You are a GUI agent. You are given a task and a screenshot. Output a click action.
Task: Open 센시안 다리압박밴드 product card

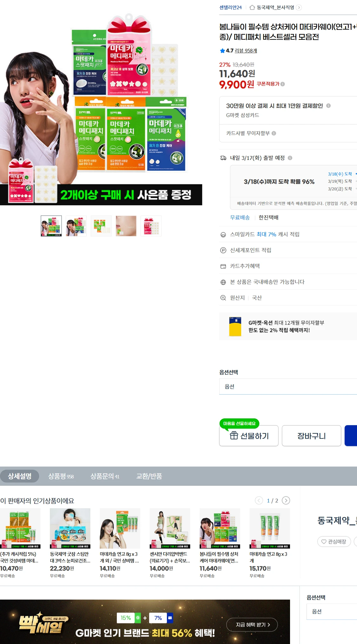(x=170, y=543)
